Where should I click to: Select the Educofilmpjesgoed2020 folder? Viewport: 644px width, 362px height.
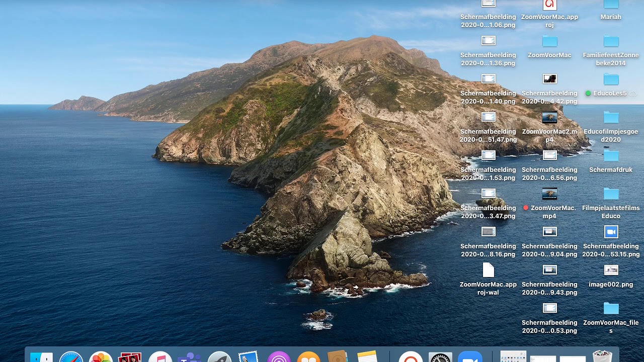pos(611,127)
